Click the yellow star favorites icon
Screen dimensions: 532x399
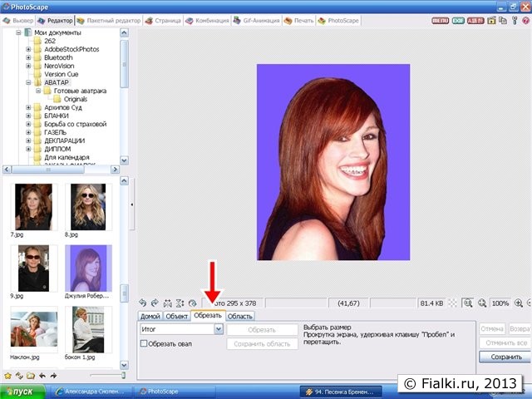pos(7,375)
